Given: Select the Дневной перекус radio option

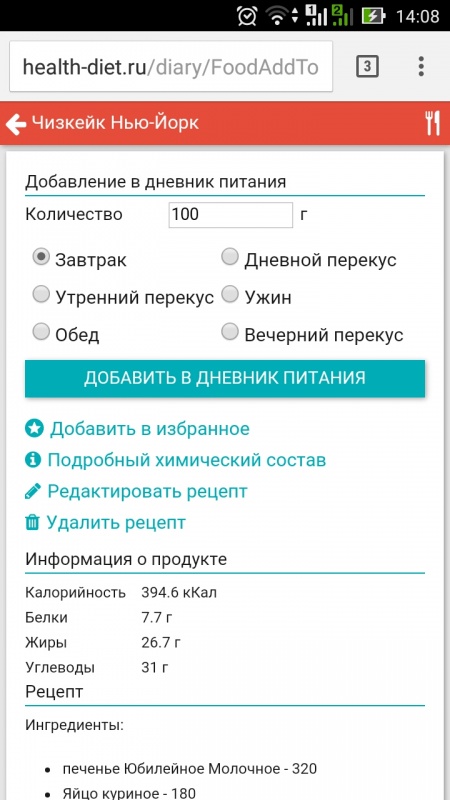Looking at the screenshot, I should coord(230,257).
